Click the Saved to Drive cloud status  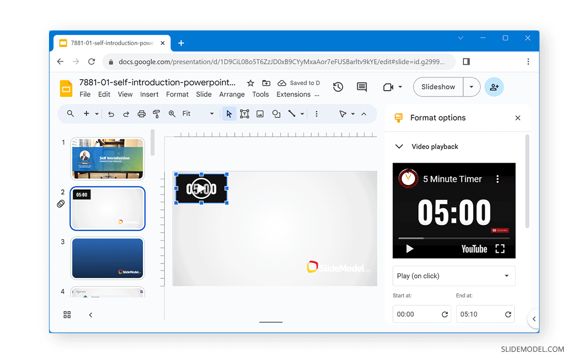pyautogui.click(x=298, y=83)
